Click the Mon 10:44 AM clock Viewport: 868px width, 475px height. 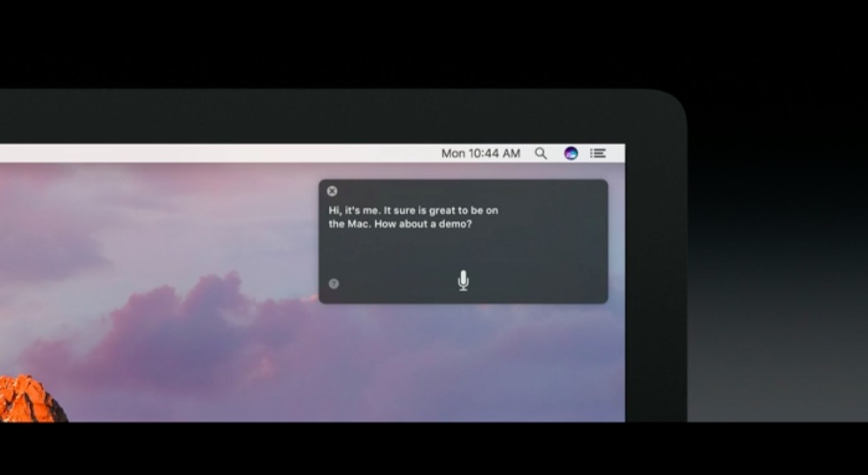[480, 153]
